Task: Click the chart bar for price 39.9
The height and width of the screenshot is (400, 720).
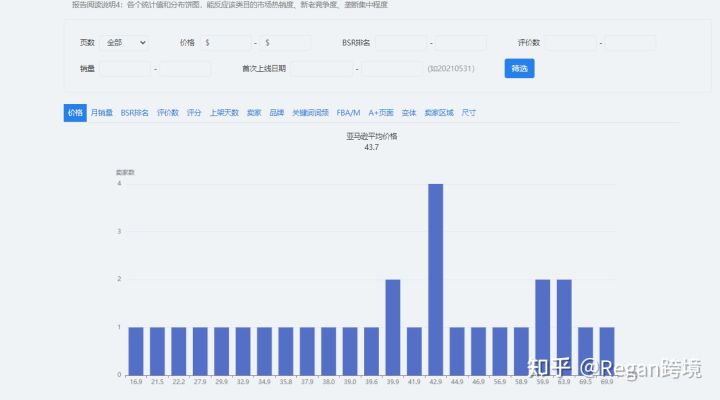Action: 393,327
